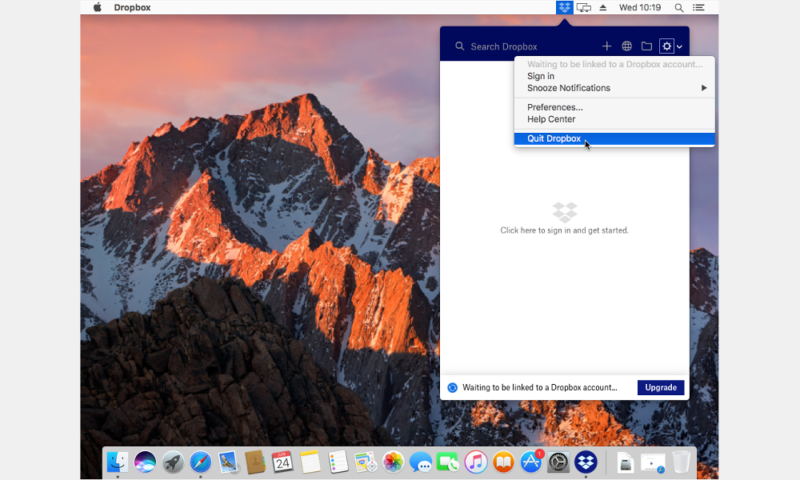
Task: Open Safari from the dock
Action: pos(201,463)
